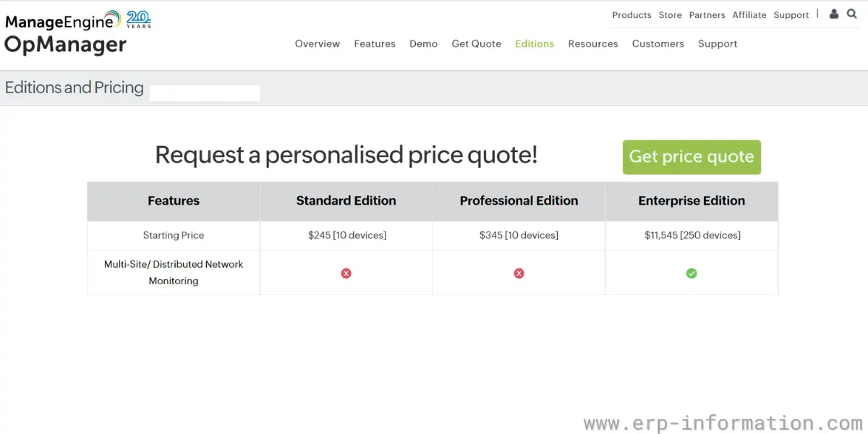Click the Features column header
The image size is (868, 434).
[x=174, y=201]
